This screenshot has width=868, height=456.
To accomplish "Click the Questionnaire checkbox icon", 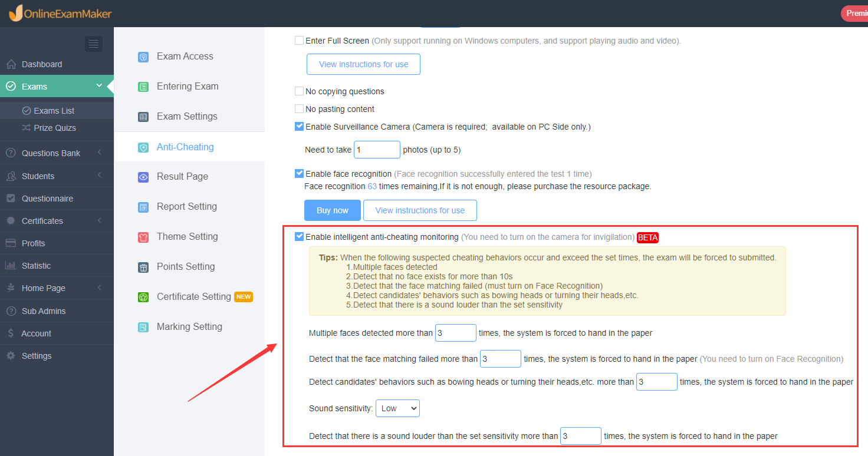I will coord(11,199).
